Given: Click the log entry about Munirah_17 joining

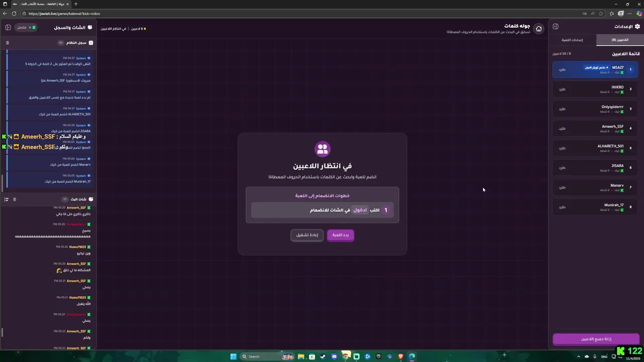Looking at the screenshot, I should click(49, 179).
